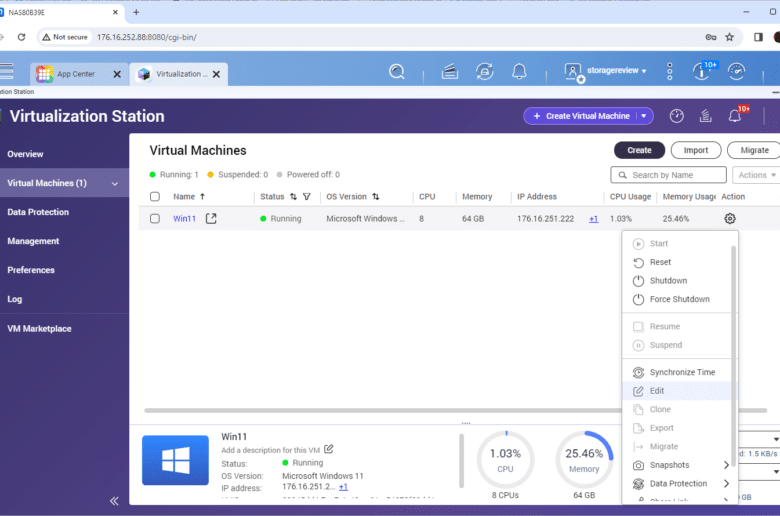
Task: Open the three-dot more options menu
Action: [670, 72]
